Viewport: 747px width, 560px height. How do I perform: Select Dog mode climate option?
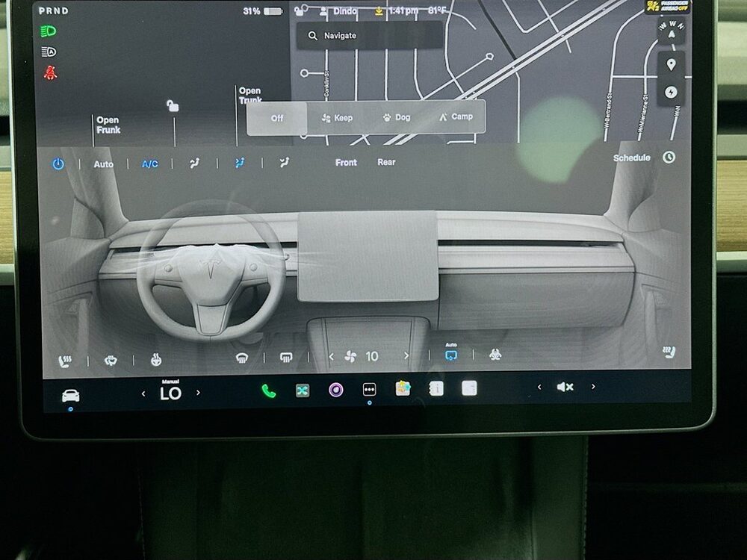tap(397, 117)
